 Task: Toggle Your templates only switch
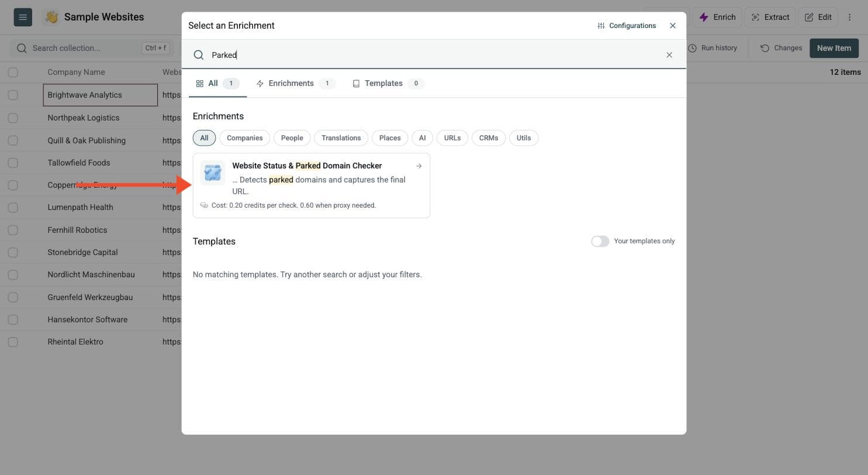click(600, 241)
